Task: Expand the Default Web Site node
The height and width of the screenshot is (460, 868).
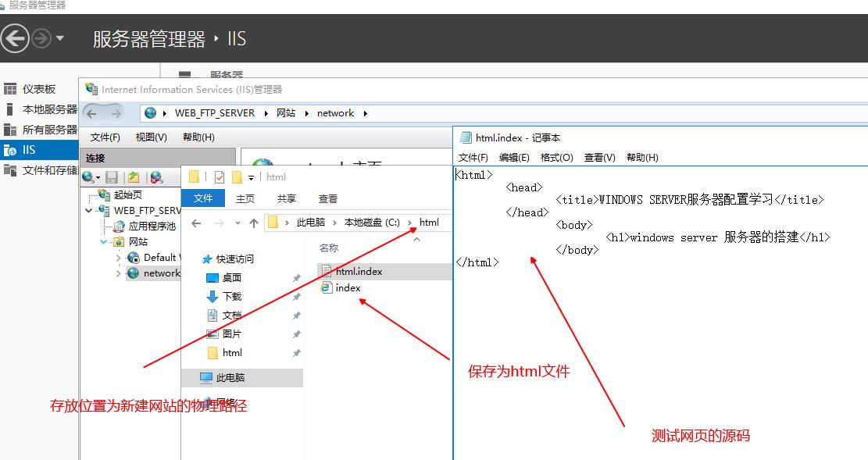Action: pyautogui.click(x=120, y=257)
